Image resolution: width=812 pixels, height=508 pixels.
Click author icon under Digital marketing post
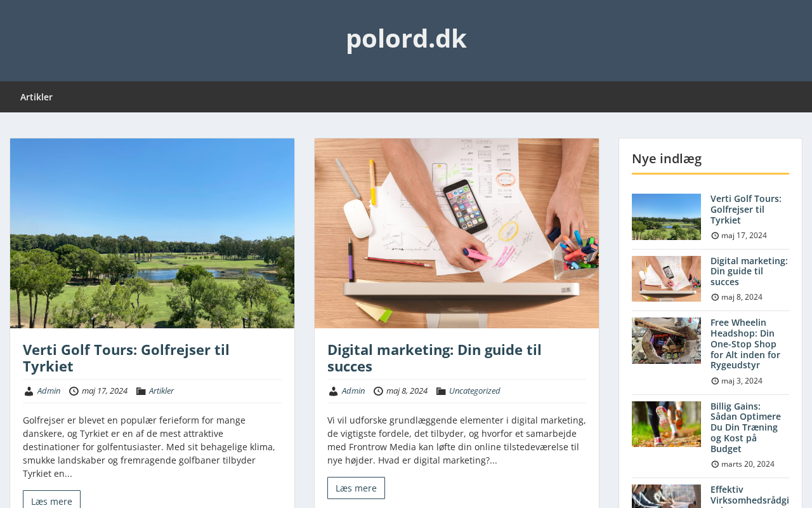[x=333, y=391]
